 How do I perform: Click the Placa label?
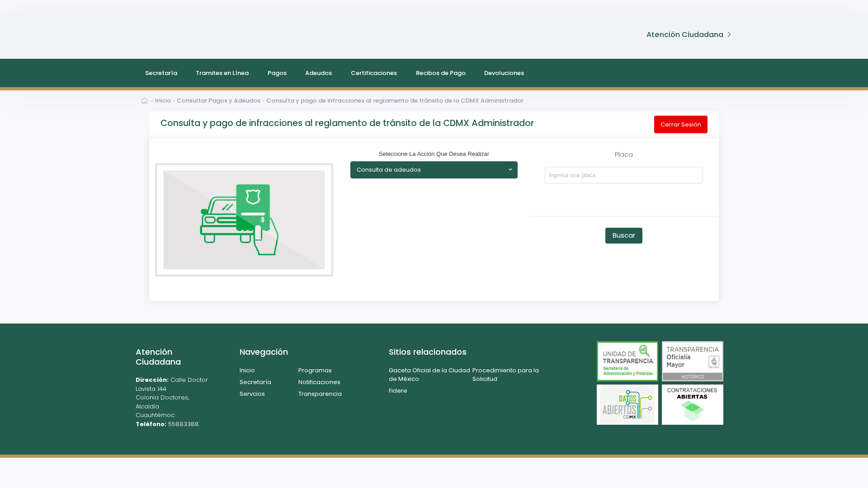(x=624, y=155)
